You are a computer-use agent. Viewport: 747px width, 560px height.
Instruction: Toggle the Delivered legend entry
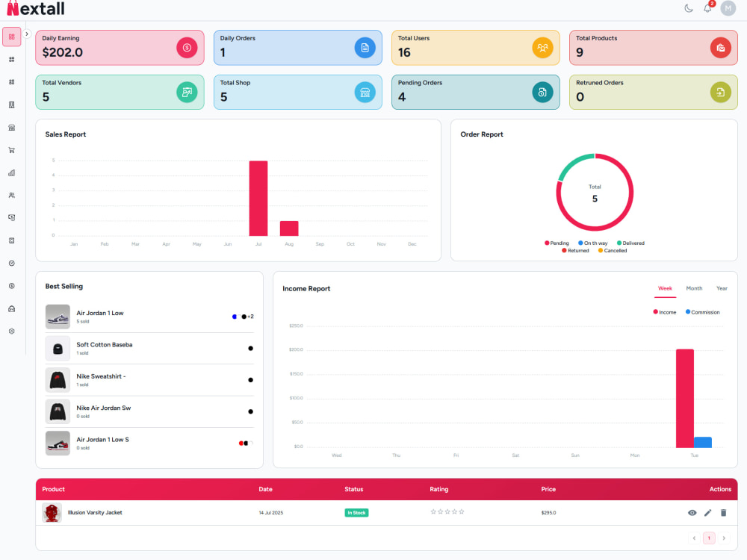click(x=630, y=243)
